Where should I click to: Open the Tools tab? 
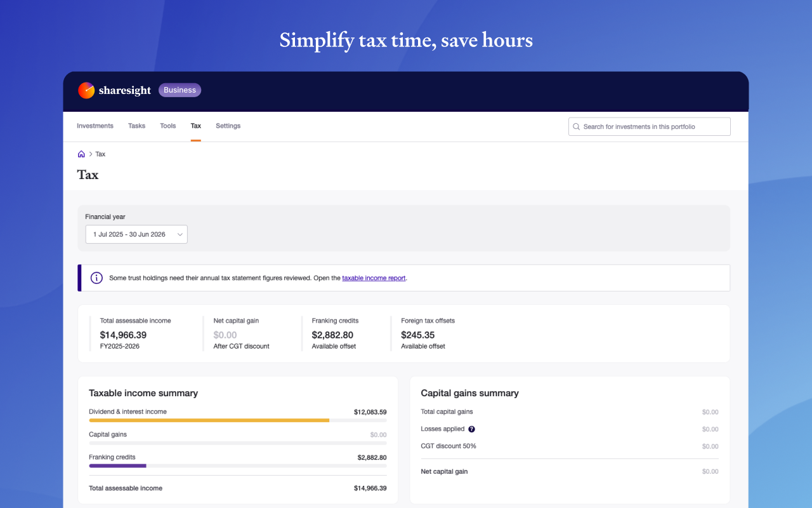pos(168,126)
